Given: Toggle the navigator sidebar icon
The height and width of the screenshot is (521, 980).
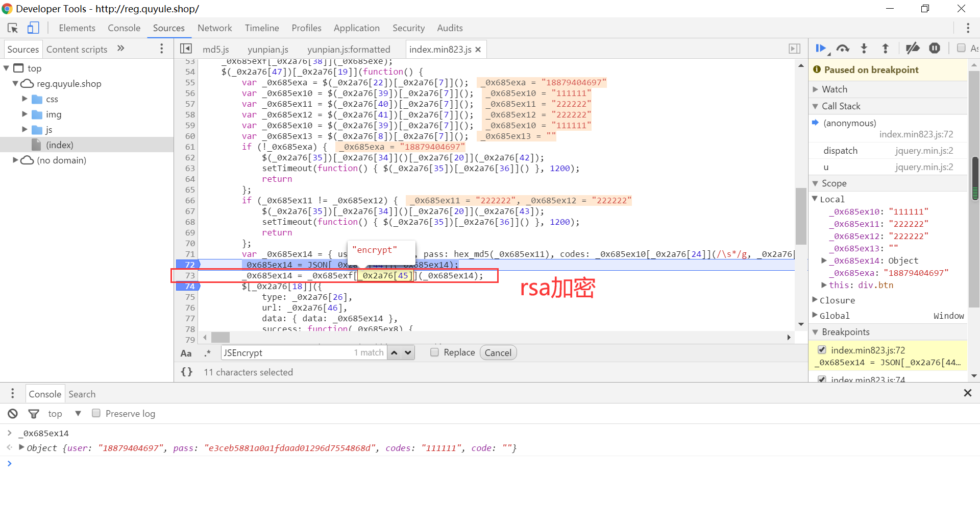Looking at the screenshot, I should click(x=186, y=49).
